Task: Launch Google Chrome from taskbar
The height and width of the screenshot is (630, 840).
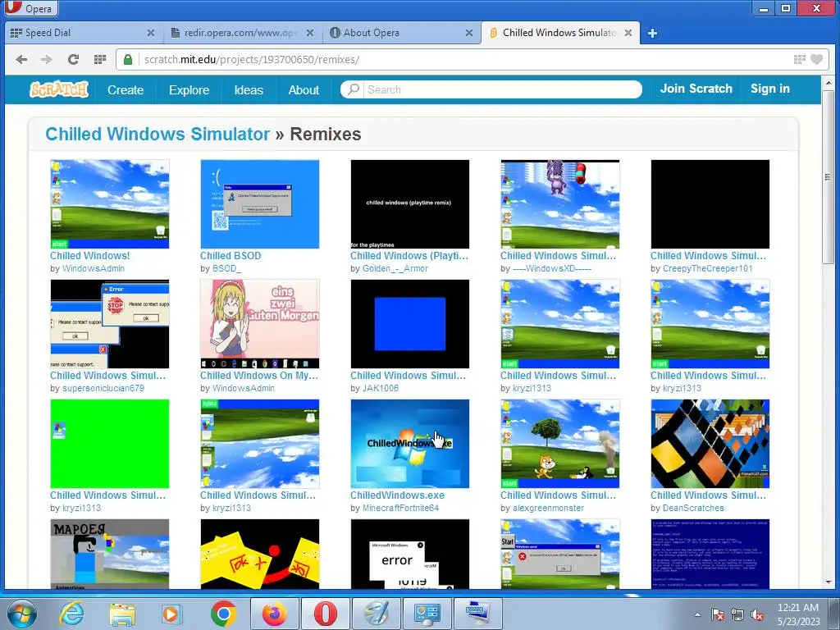Action: click(224, 614)
